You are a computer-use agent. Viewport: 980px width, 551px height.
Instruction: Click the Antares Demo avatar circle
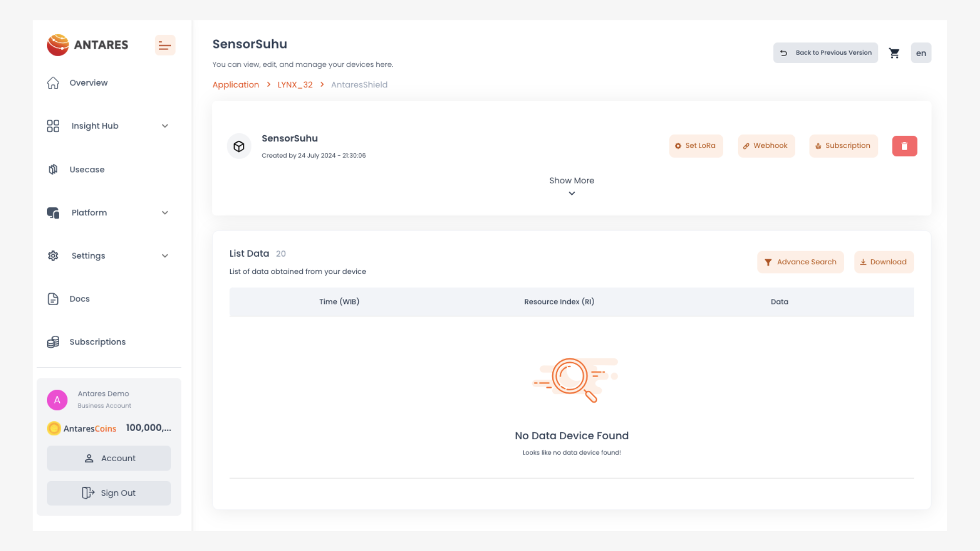(57, 400)
